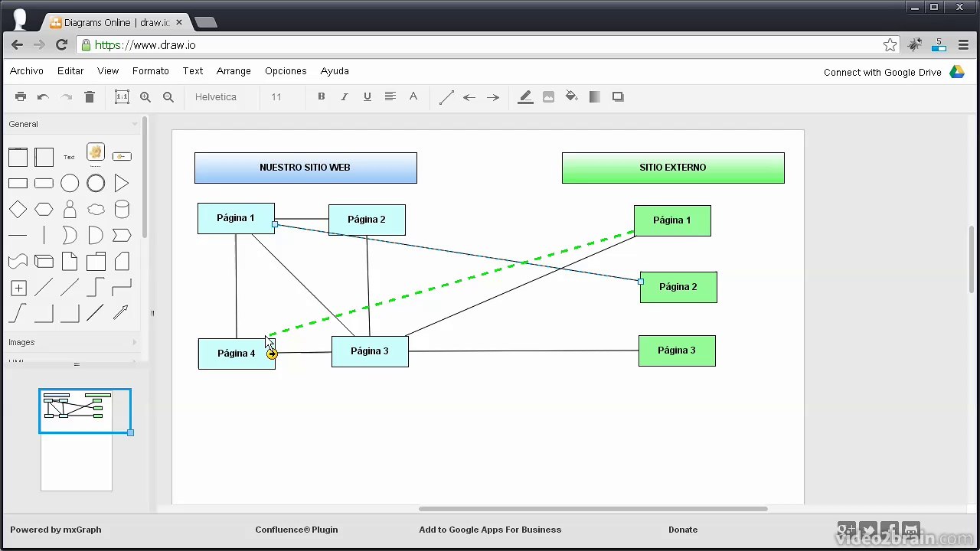Image resolution: width=980 pixels, height=551 pixels.
Task: Switch to Diagrams Online browser tab
Action: coord(113,23)
